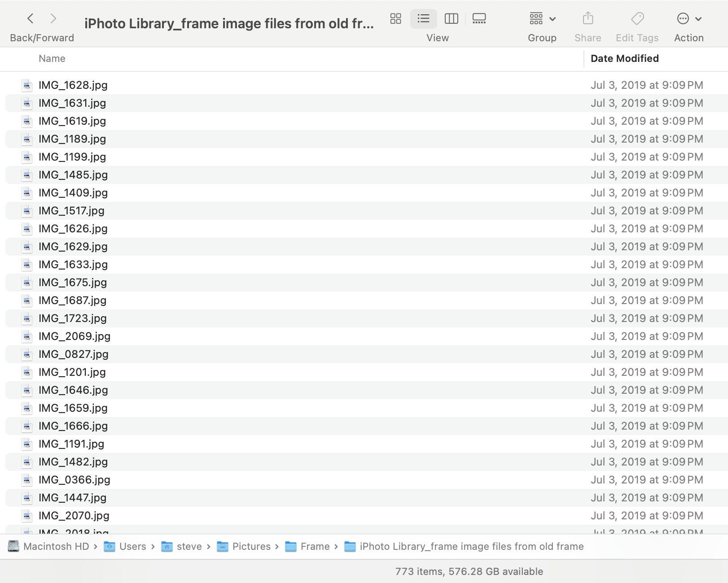Switch to column view
This screenshot has width=728, height=583.
(451, 18)
